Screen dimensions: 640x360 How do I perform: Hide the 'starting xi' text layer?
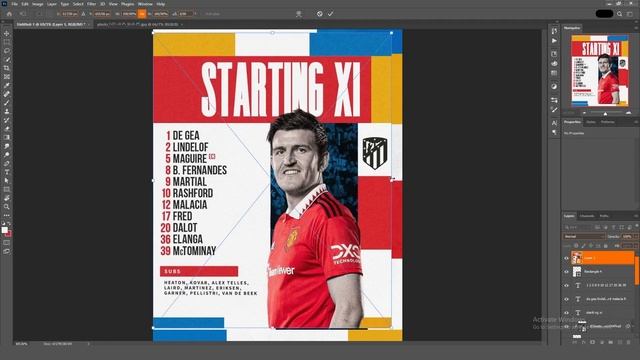566,313
